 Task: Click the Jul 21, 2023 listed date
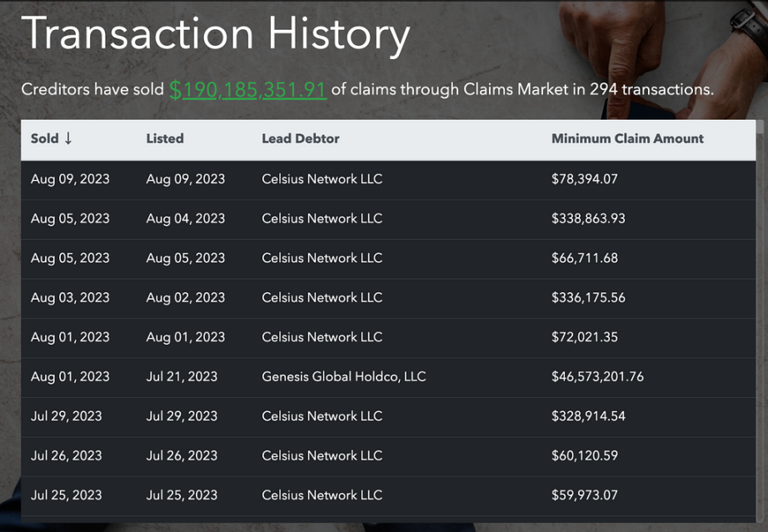point(182,377)
